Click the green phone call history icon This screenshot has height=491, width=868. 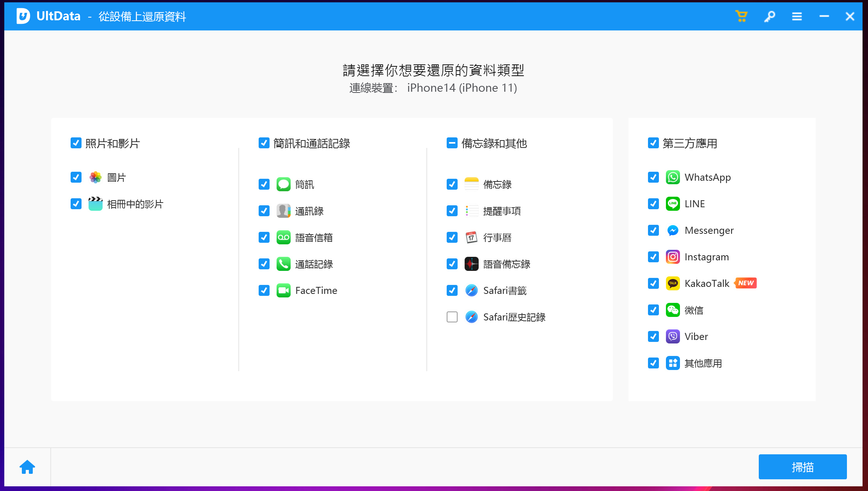[284, 264]
